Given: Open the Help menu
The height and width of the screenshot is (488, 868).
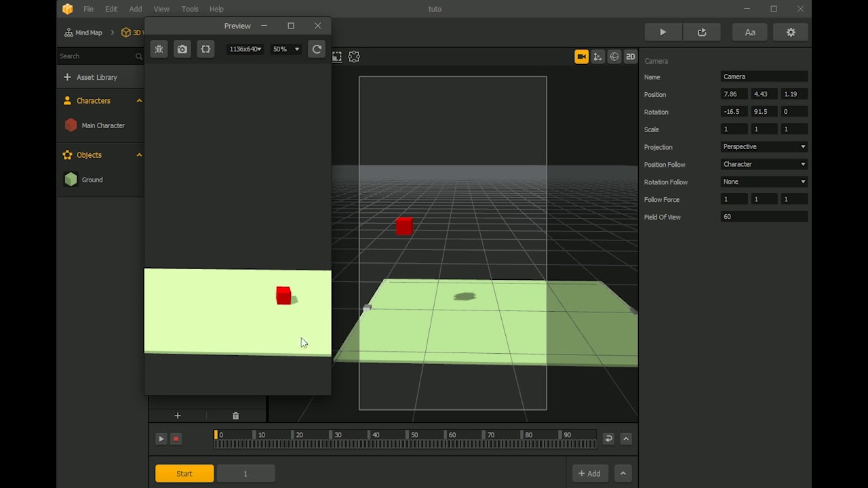Looking at the screenshot, I should 216,9.
